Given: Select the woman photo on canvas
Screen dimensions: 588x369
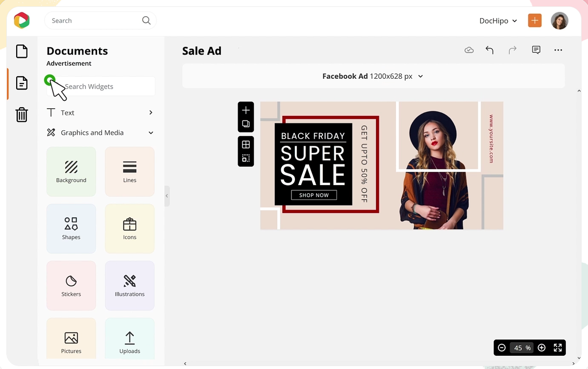Looking at the screenshot, I should click(433, 169).
